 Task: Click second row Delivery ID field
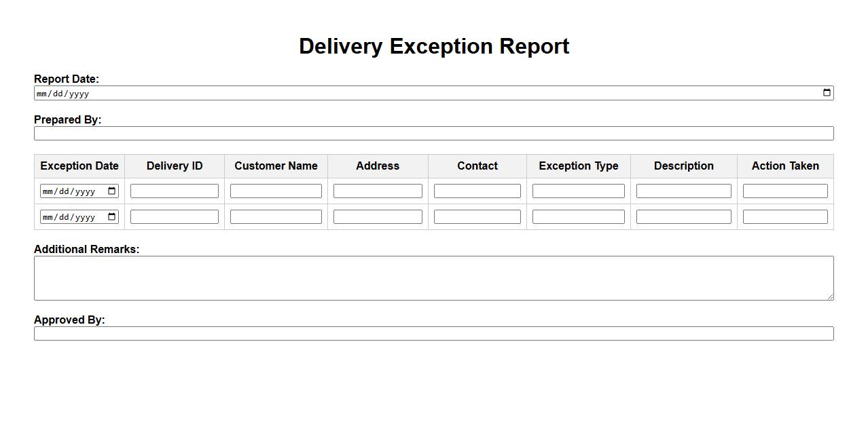(175, 217)
